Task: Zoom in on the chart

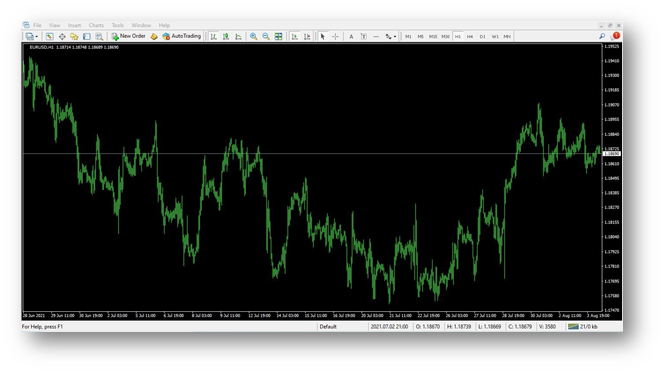Action: [x=253, y=36]
